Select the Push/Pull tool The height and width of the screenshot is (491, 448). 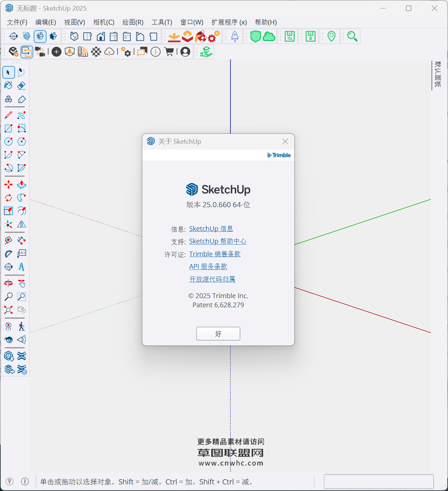(21, 185)
